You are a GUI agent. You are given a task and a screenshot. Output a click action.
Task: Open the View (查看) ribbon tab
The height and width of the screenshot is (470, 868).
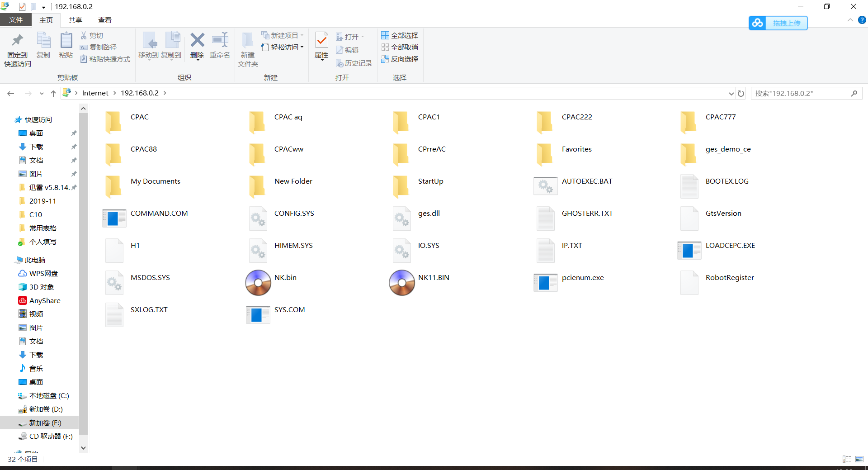105,20
